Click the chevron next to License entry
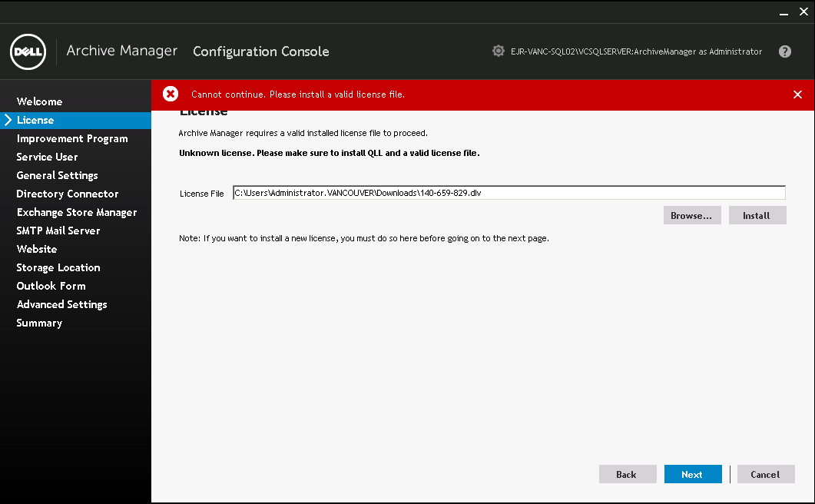Image resolution: width=815 pixels, height=504 pixels. pos(7,120)
